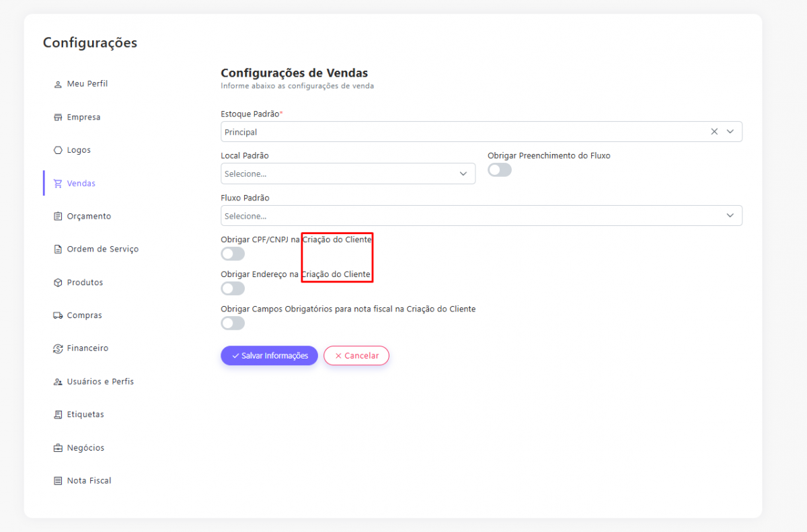This screenshot has height=532, width=807.
Task: Toggle Obrigar CPF/CNPJ na Criação do Cliente
Action: 233,254
